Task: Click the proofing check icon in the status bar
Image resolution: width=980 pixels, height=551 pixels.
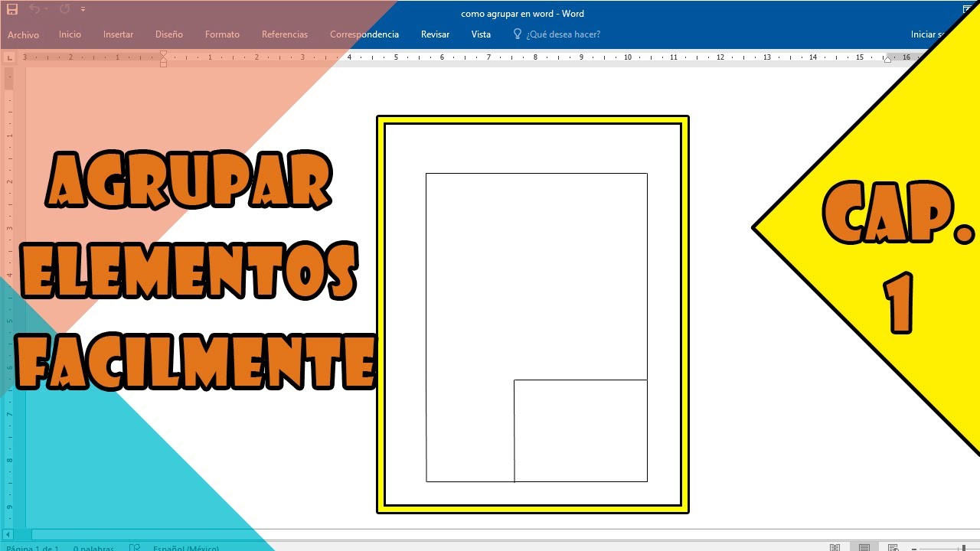Action: pos(135,548)
